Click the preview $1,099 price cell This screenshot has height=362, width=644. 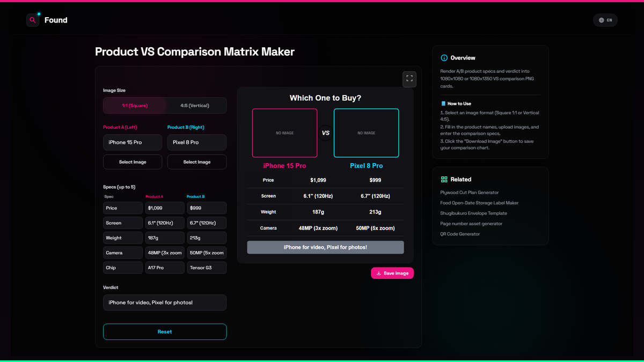pyautogui.click(x=318, y=180)
